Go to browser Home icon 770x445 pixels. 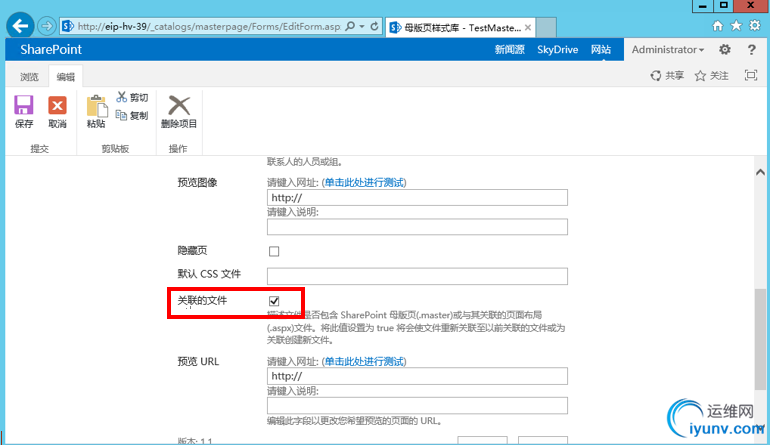(x=717, y=26)
